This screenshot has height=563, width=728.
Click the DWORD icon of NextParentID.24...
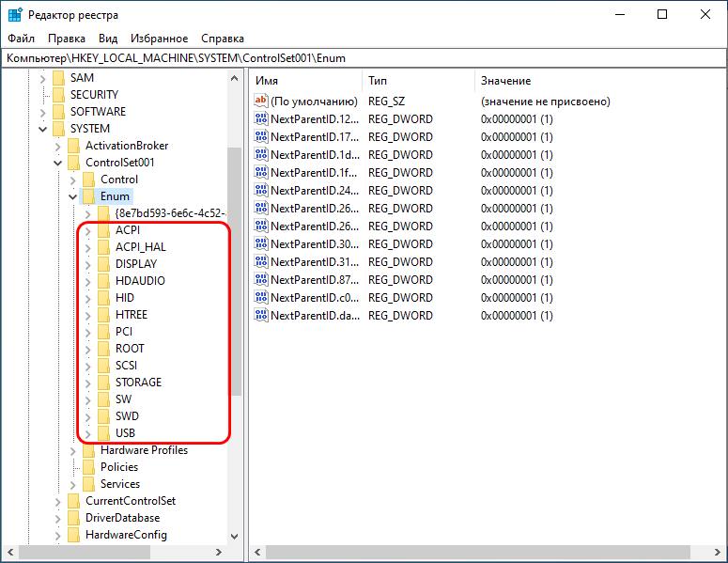(x=261, y=190)
